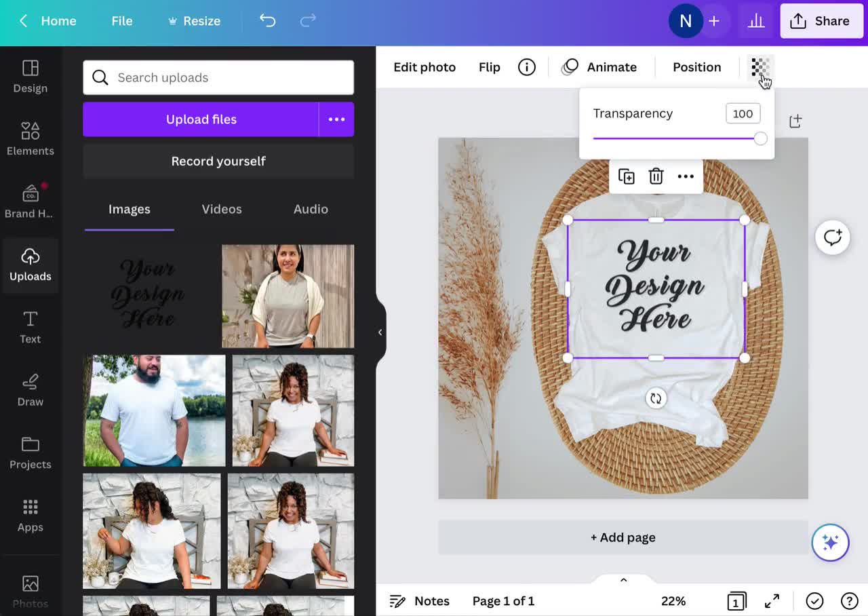The width and height of the screenshot is (868, 616).
Task: Click the Search uploads field
Action: coord(218,77)
